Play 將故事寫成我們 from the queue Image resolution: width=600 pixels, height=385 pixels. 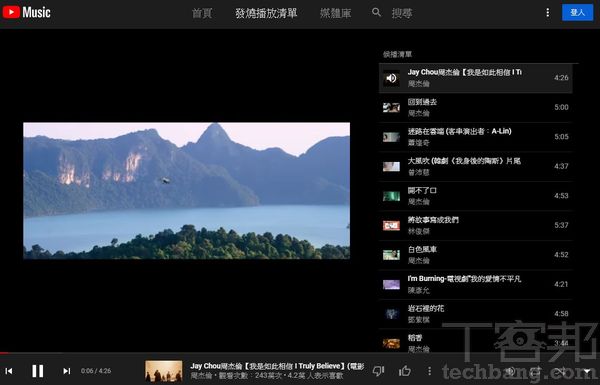pos(433,220)
